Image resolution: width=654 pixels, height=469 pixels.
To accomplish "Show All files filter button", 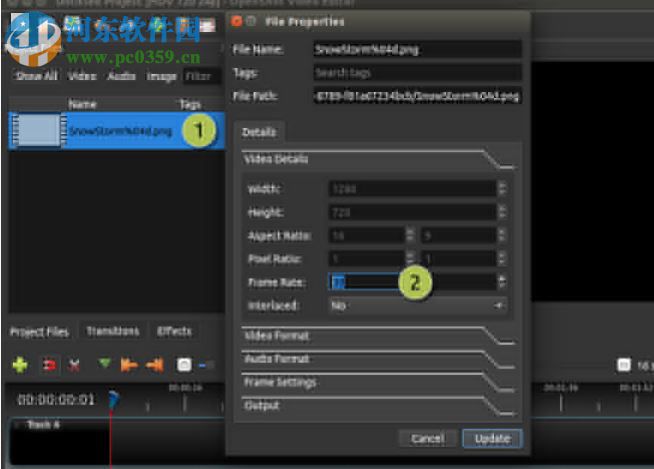I will (x=36, y=76).
